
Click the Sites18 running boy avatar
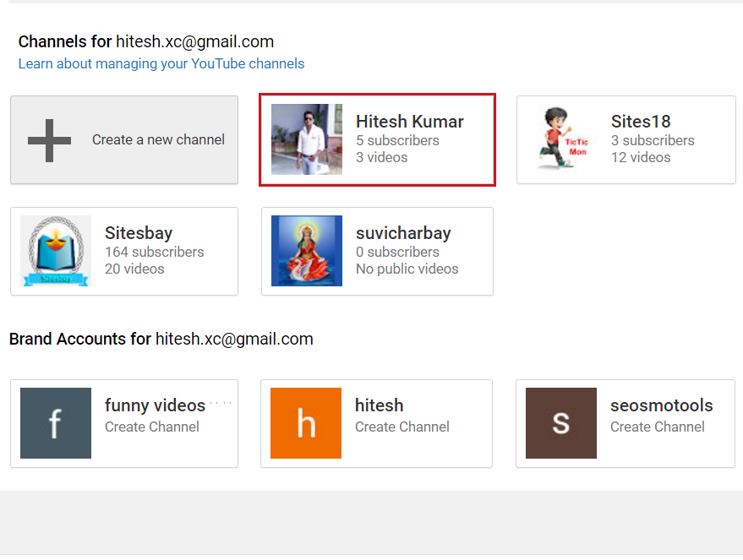tap(561, 139)
